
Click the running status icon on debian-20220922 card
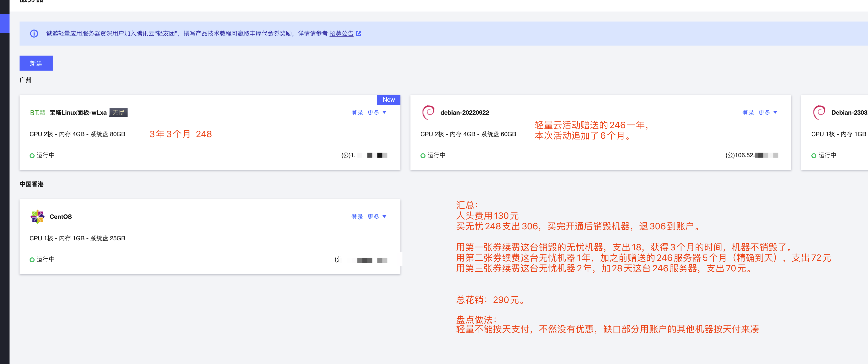(423, 155)
